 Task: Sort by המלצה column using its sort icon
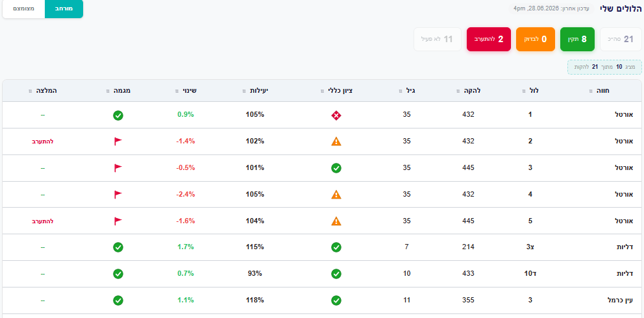[30, 91]
